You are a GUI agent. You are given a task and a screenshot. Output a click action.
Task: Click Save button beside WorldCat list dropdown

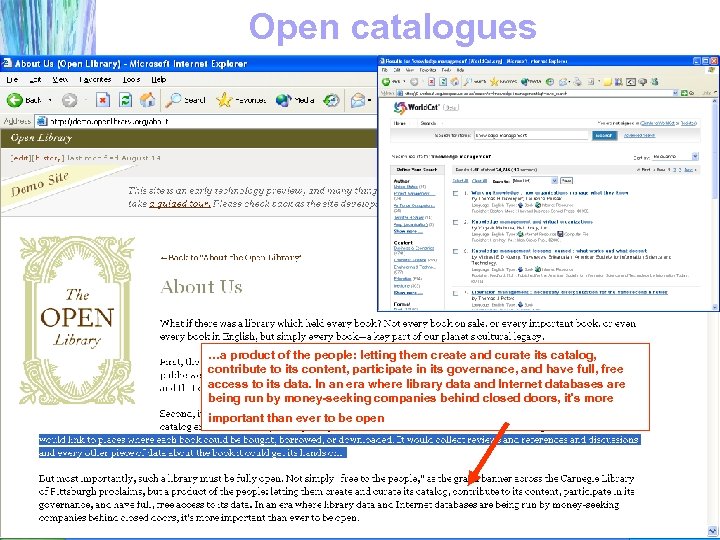[566, 181]
